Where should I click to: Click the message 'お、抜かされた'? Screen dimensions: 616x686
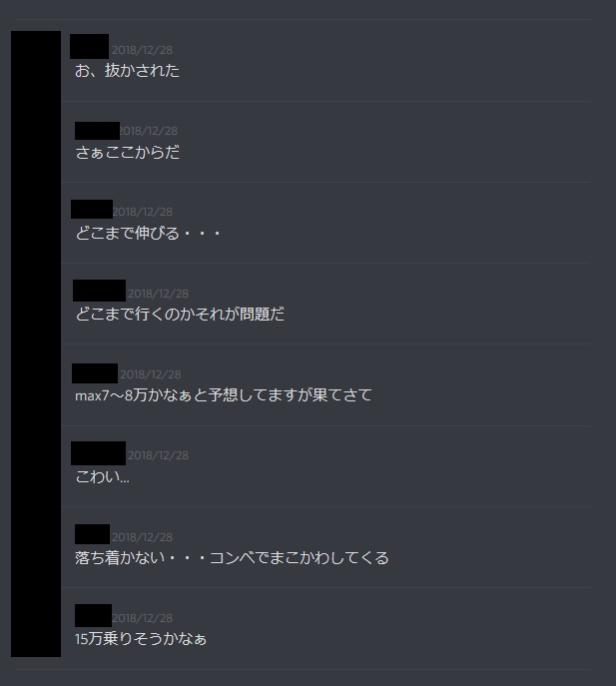[x=127, y=71]
